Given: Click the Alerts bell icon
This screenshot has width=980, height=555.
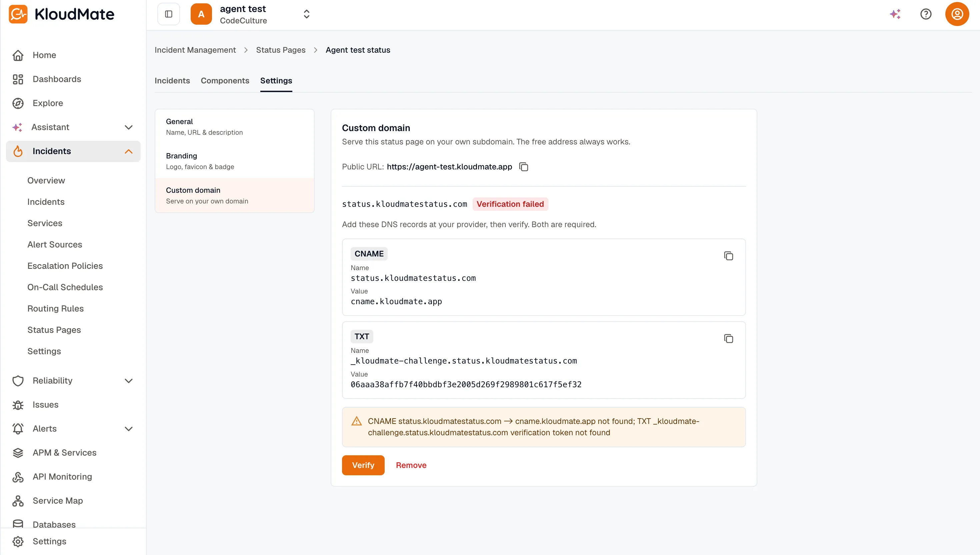Looking at the screenshot, I should [x=18, y=429].
